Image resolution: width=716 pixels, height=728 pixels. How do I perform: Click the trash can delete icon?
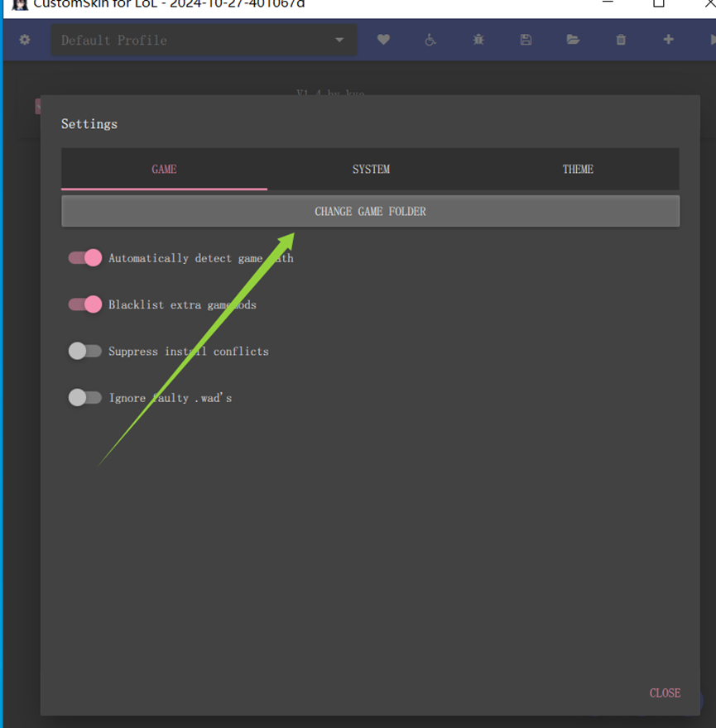(x=621, y=40)
